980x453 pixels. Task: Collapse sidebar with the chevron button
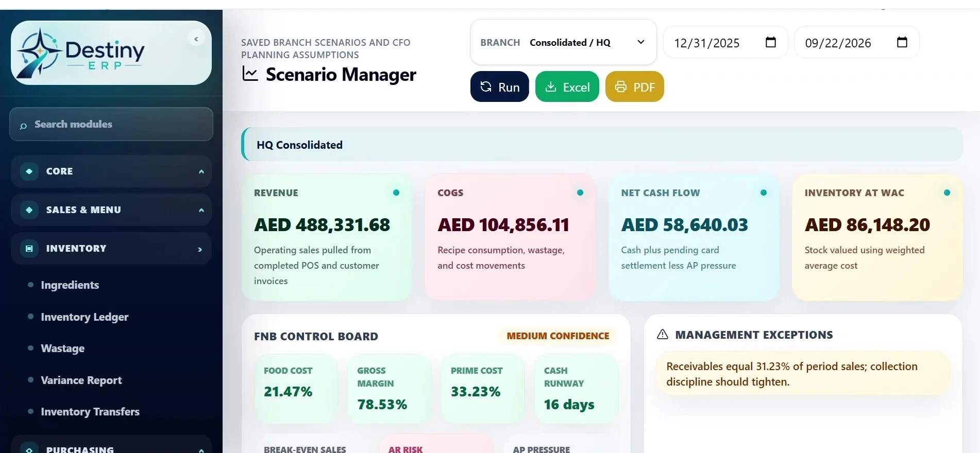click(x=196, y=39)
